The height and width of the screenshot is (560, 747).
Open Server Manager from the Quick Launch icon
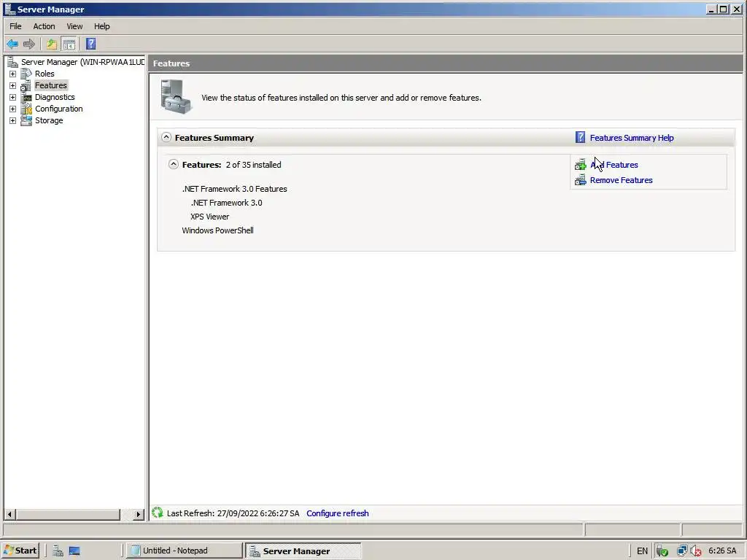(58, 551)
